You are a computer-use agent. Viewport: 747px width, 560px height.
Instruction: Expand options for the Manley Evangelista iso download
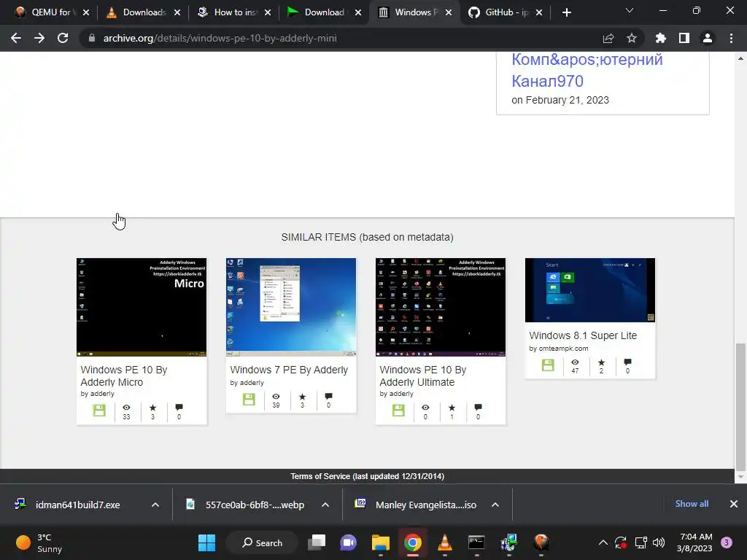pos(495,505)
